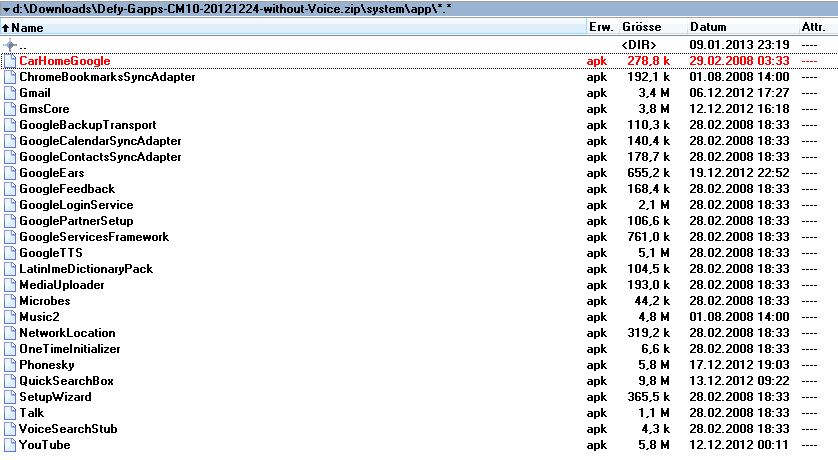
Task: Select the LatinImeDictionaryPack file name
Action: point(86,269)
